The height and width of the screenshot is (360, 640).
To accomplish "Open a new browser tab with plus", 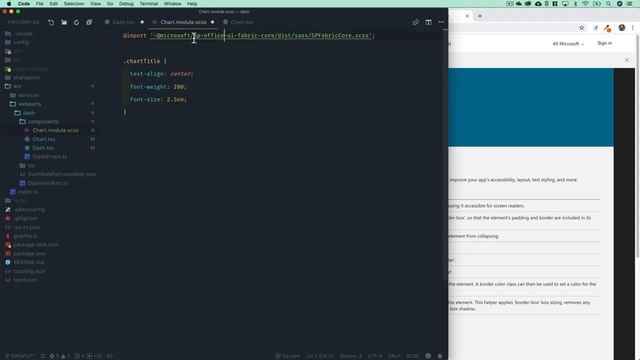I will point(480,16).
